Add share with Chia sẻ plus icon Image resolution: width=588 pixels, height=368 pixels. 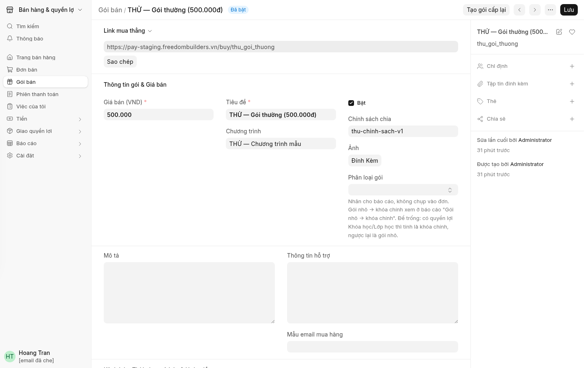point(572,119)
